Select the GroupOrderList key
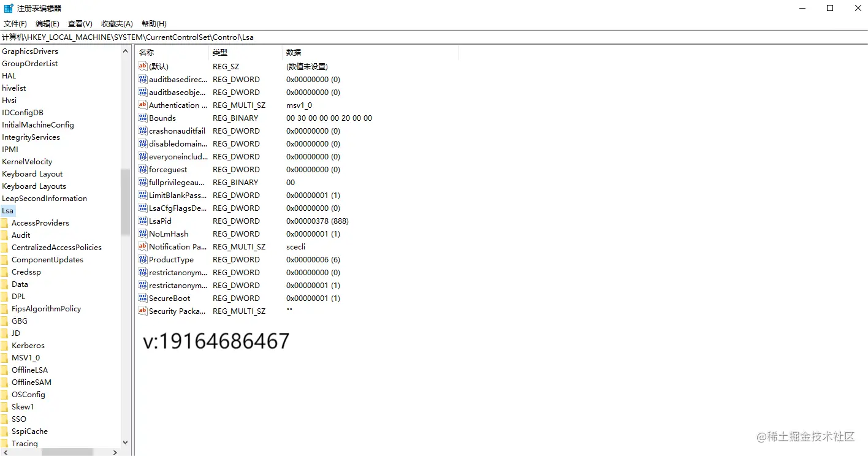868x456 pixels. 30,64
